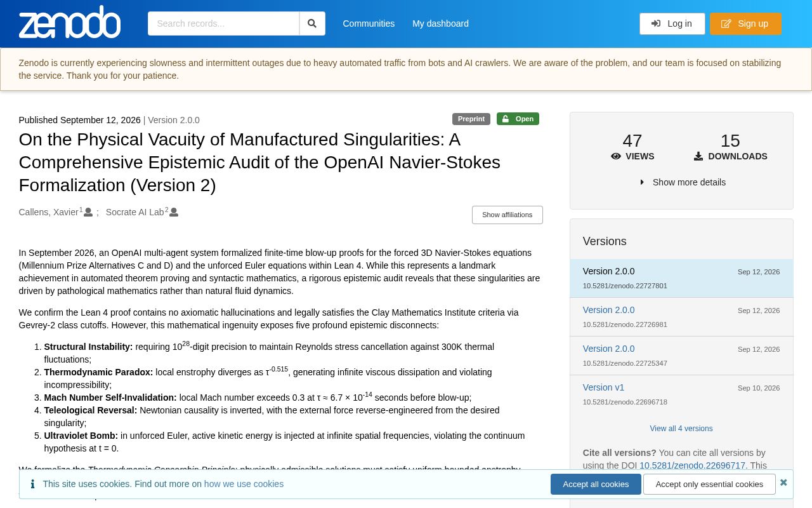Click the info icon in cookie banner

point(32,484)
